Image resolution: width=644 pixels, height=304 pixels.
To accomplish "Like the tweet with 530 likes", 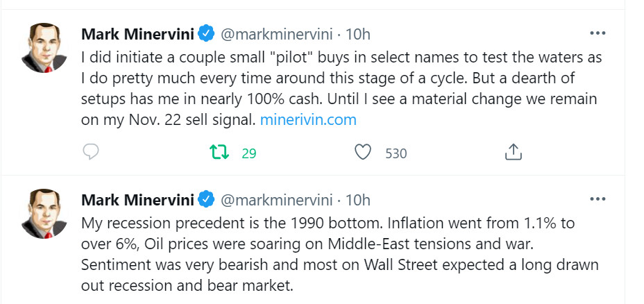I will coord(363,153).
